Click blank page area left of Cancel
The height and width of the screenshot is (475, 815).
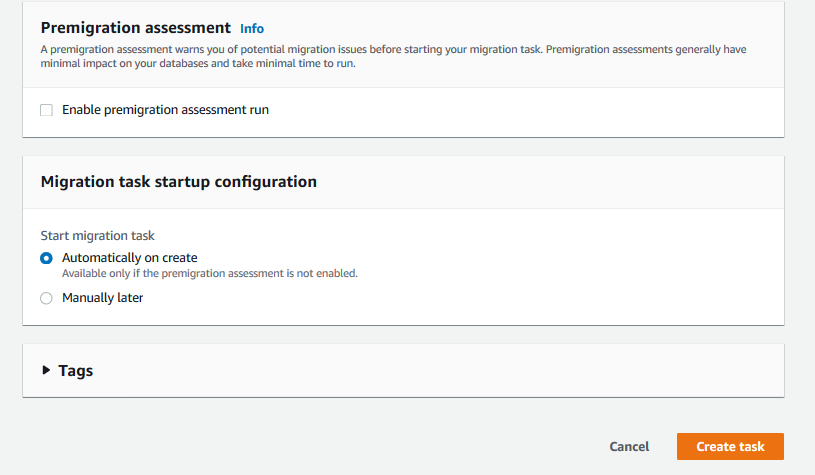(300, 447)
